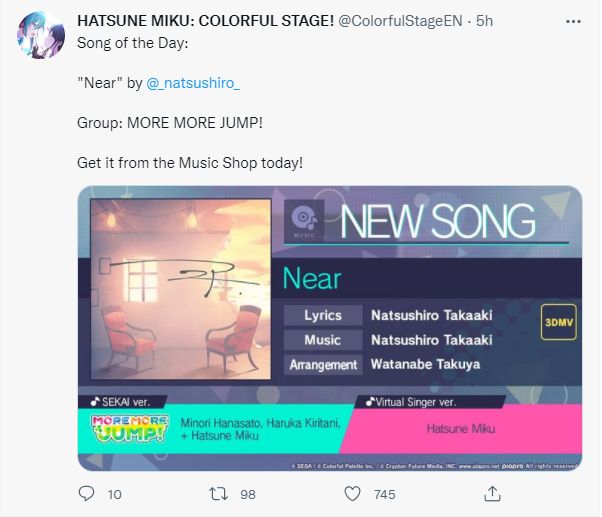Click the reply speech bubble icon
The image size is (602, 517).
pyautogui.click(x=86, y=494)
